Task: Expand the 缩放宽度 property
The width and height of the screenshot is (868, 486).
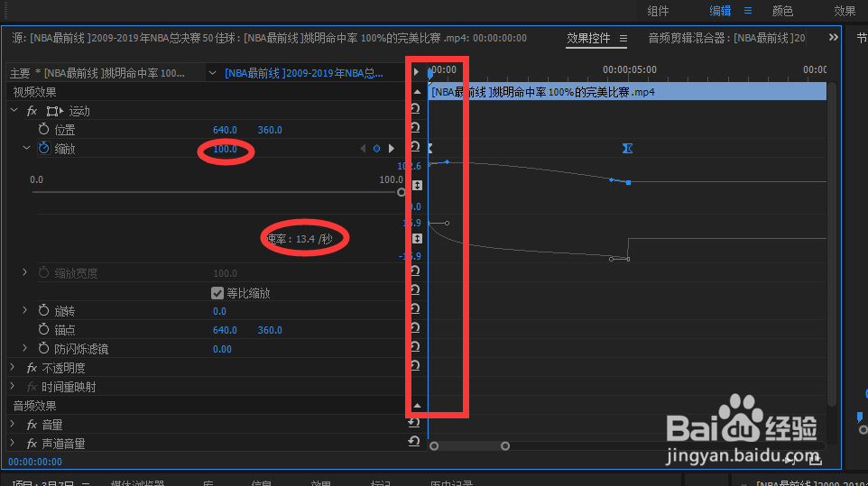Action: coord(25,272)
